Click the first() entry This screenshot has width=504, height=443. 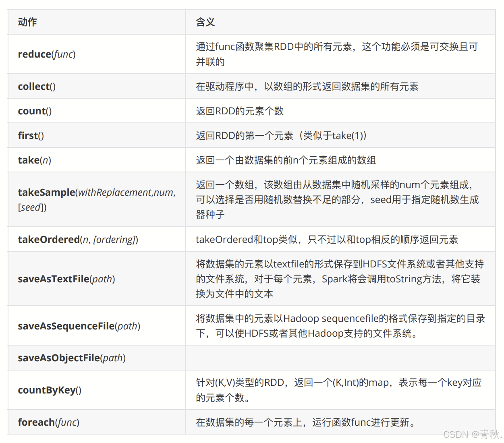(x=31, y=136)
